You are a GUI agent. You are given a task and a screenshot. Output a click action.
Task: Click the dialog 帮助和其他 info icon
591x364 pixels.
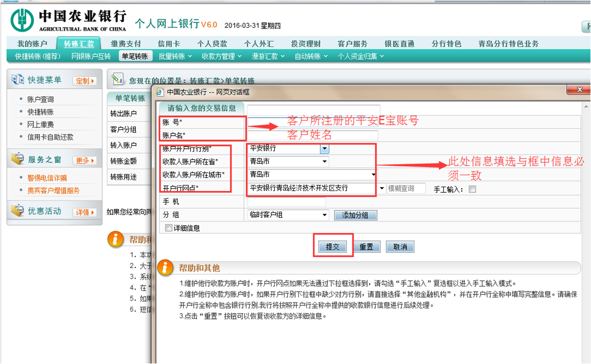(x=165, y=268)
